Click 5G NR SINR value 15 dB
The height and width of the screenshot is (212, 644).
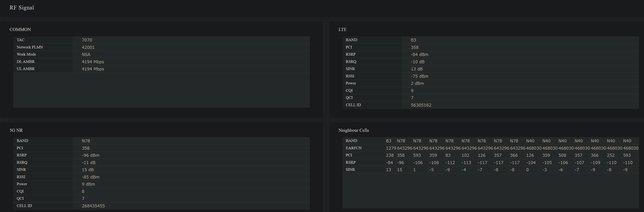(x=88, y=170)
